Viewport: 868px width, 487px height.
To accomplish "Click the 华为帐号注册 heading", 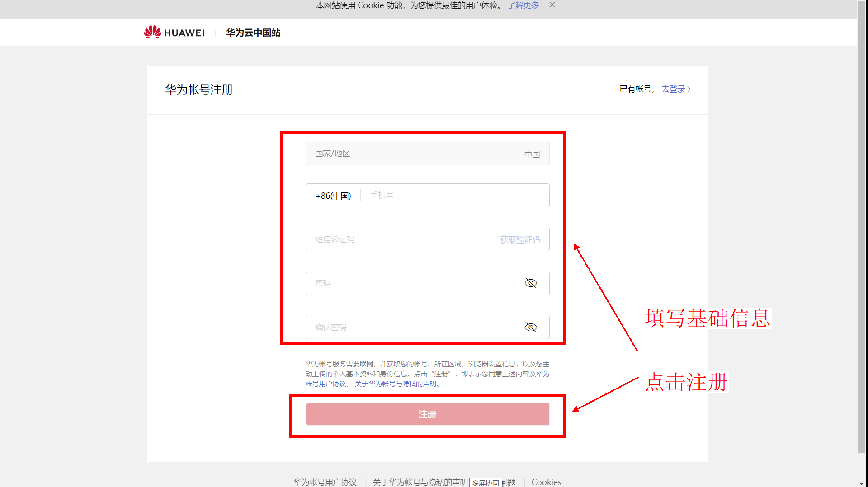I will pyautogui.click(x=199, y=89).
